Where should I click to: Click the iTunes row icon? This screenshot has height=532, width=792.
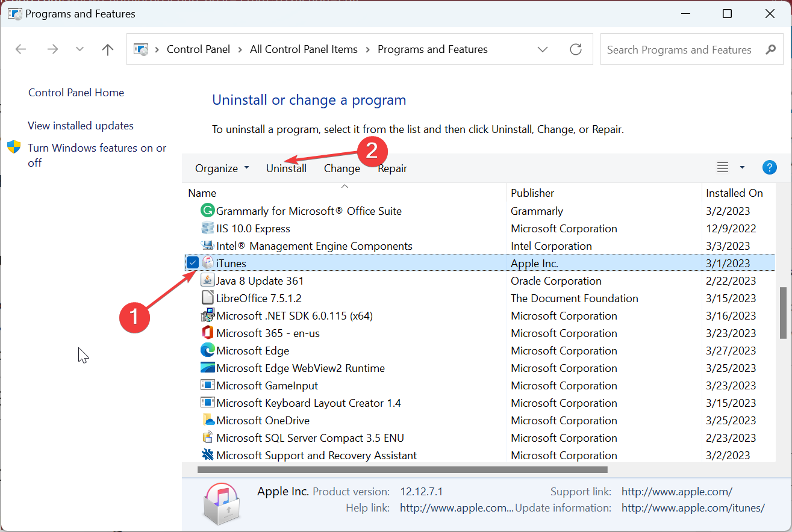pyautogui.click(x=207, y=263)
